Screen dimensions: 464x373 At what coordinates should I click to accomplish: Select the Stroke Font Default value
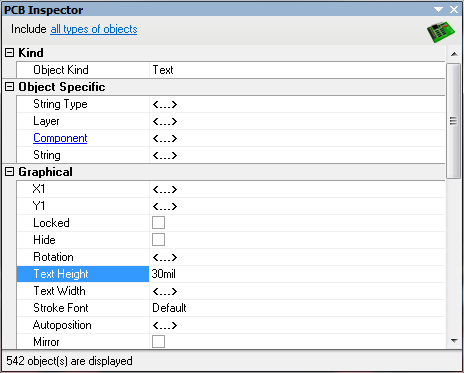pos(297,308)
